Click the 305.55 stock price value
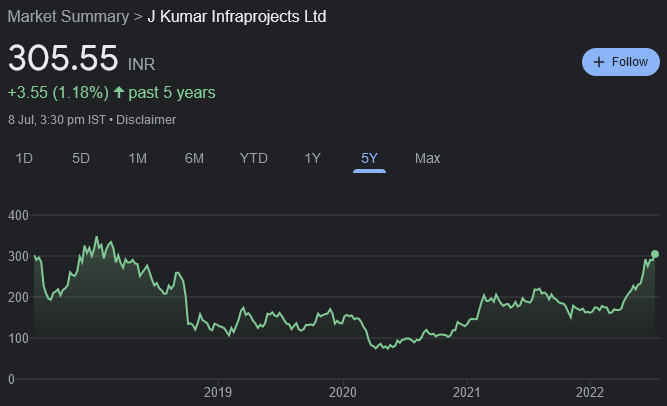Screen dimensions: 667x406 (x=63, y=59)
